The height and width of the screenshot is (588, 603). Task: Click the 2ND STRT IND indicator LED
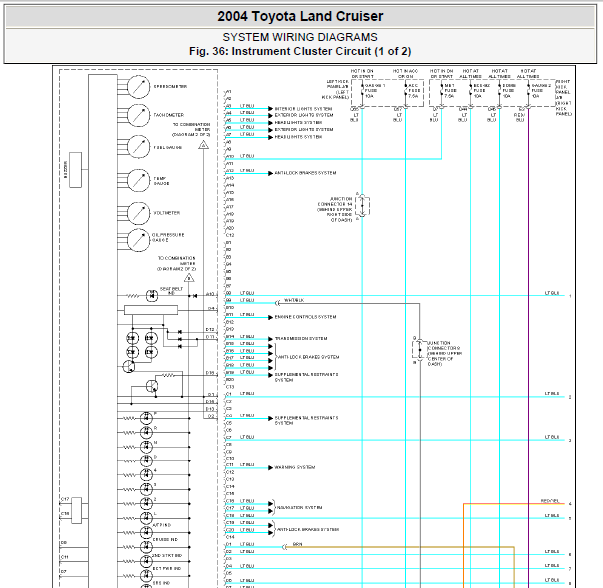tap(146, 561)
